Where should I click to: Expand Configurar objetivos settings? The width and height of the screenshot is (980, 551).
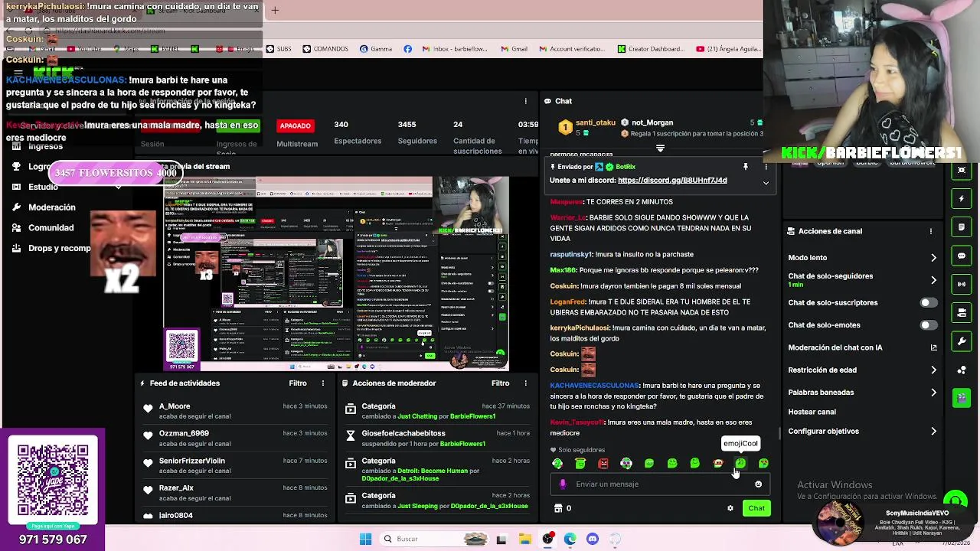click(x=933, y=432)
